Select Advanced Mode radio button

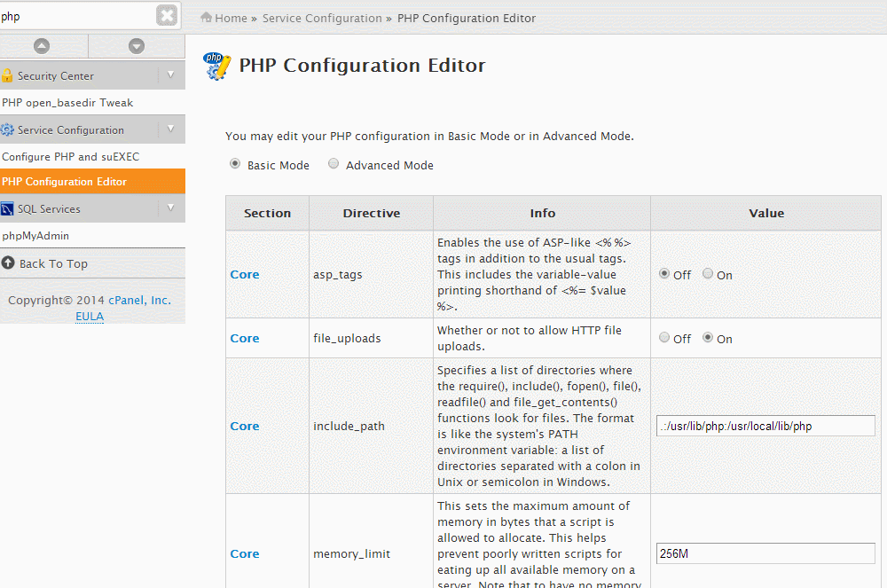(x=334, y=164)
